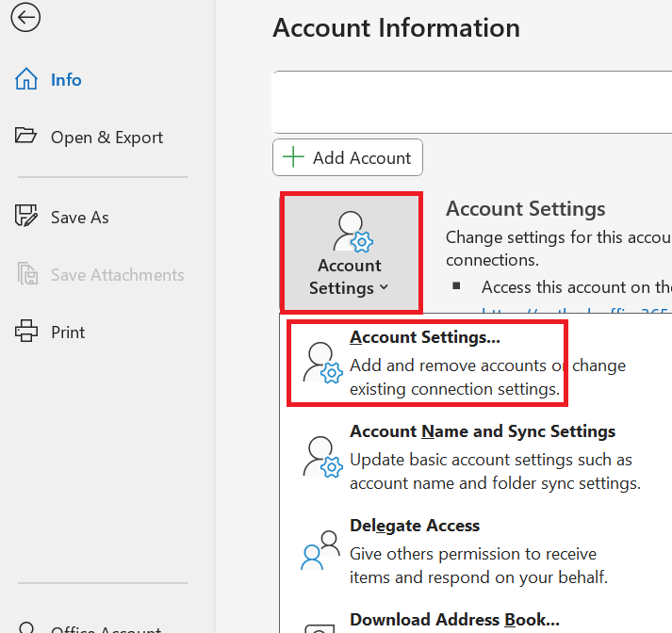Select the Info tab label

point(66,80)
